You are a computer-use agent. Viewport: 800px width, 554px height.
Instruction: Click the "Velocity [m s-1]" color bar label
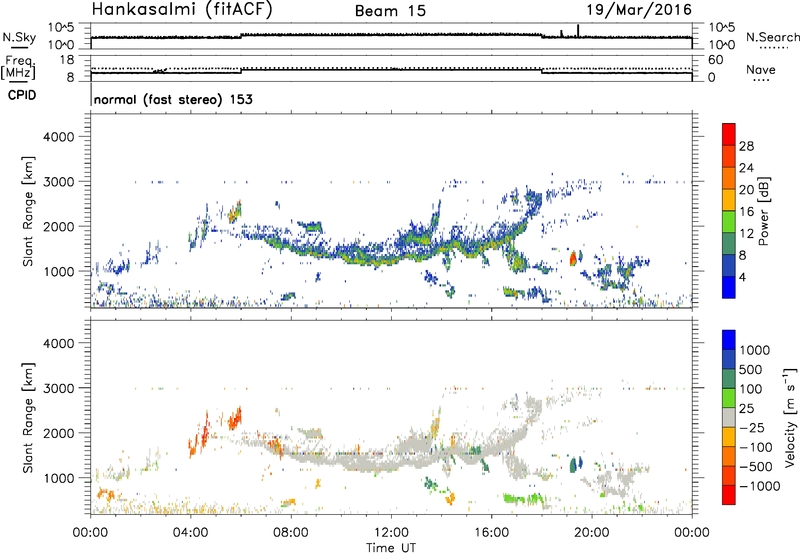[790, 417]
